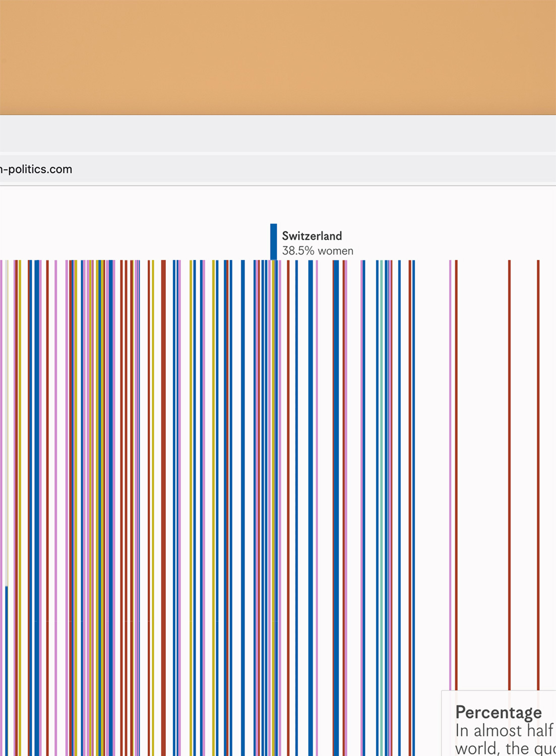Select the pale cream bar near left edge
Viewport: 556px width, 756px height.
coord(7,403)
